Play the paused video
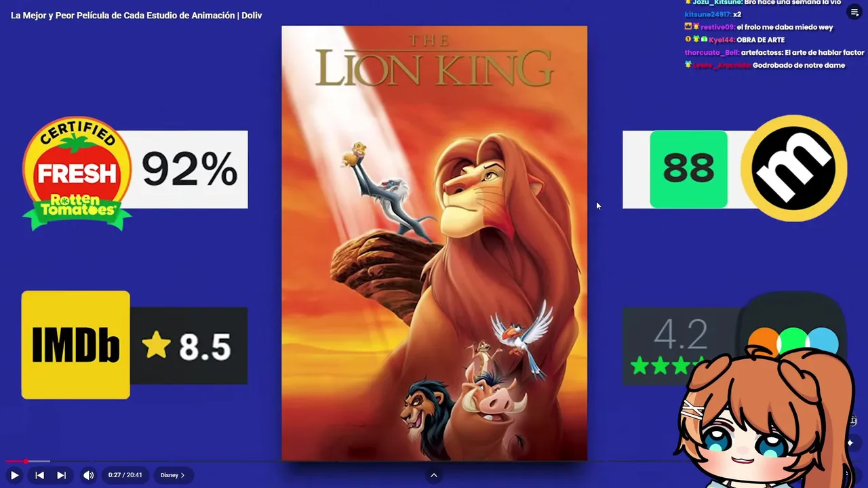 [x=14, y=475]
